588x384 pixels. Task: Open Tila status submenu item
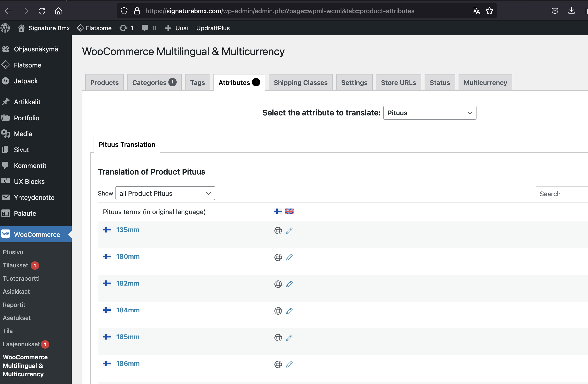(x=8, y=331)
